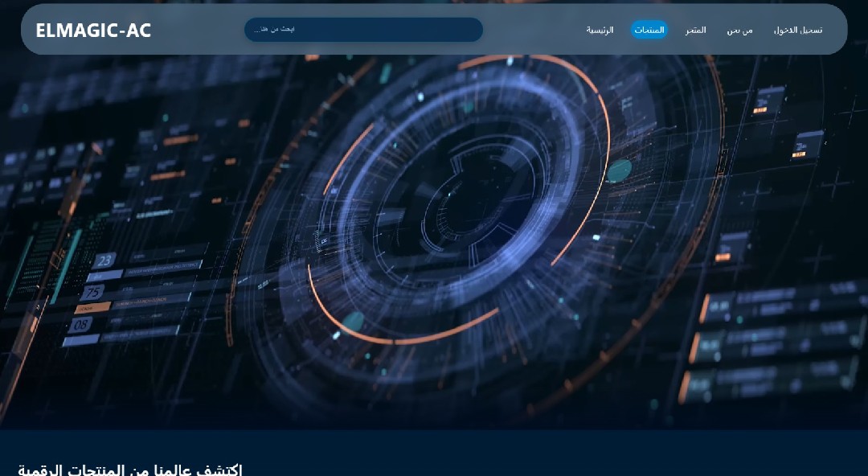Screen dimensions: 868x476
Task: Click the number 08 readout in the banner
Action: (x=81, y=325)
